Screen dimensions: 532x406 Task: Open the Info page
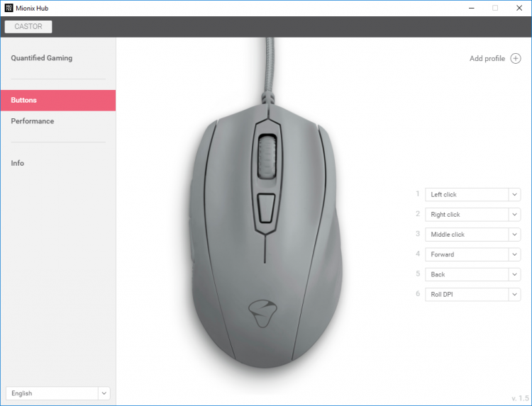coord(17,163)
